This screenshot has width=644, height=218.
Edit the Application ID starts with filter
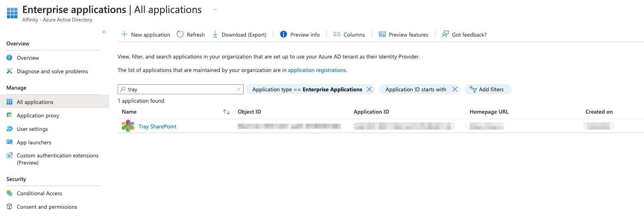click(416, 89)
